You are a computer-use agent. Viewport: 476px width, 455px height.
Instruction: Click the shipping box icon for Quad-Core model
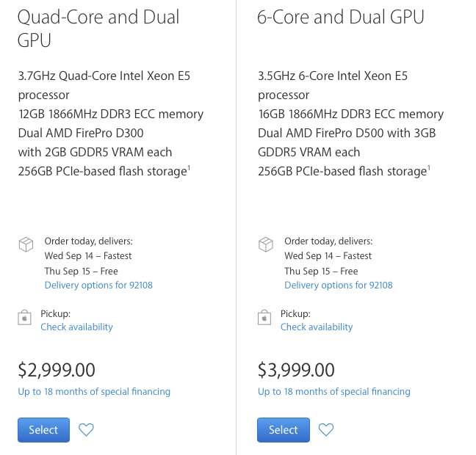pyautogui.click(x=26, y=244)
